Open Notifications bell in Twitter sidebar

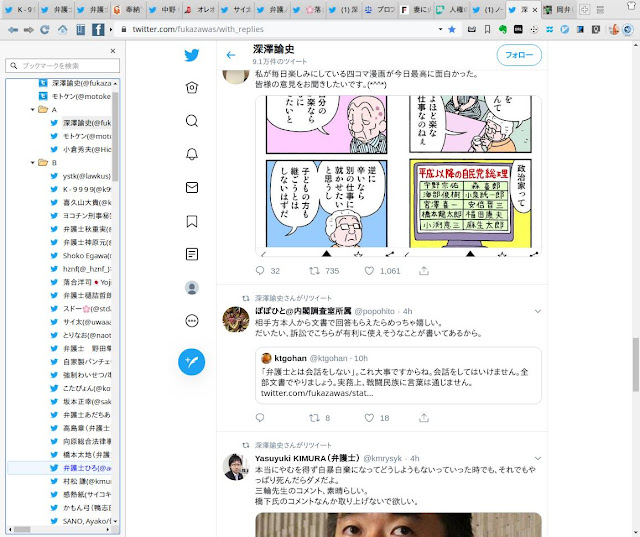pyautogui.click(x=191, y=154)
